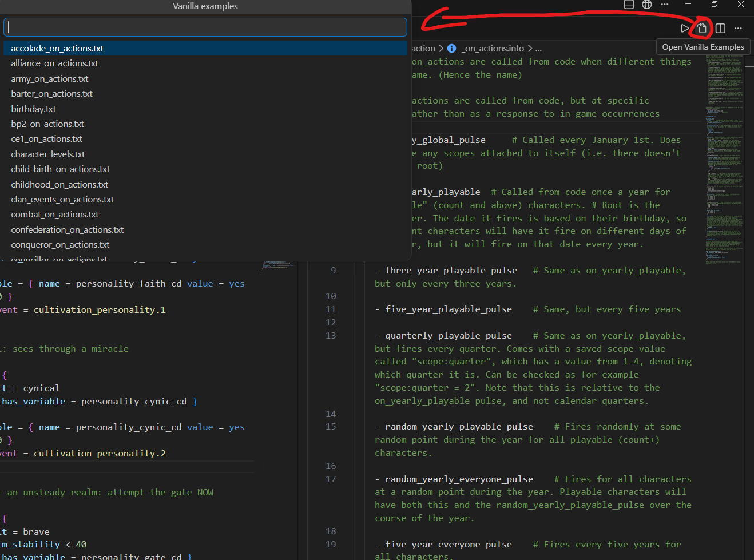
Task: Click 'five_year_everyone_pulse' text
Action: (x=449, y=545)
